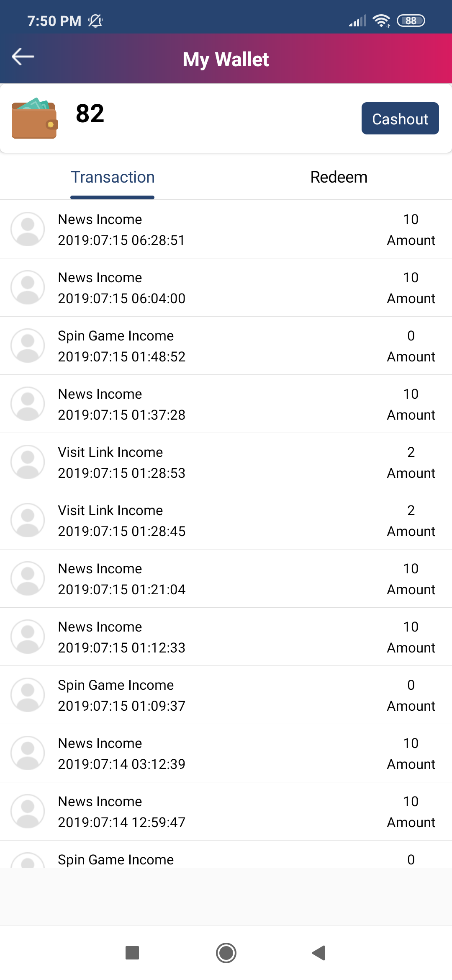This screenshot has width=452, height=980.
Task: Tap the wallet balance 82
Action: pyautogui.click(x=90, y=113)
